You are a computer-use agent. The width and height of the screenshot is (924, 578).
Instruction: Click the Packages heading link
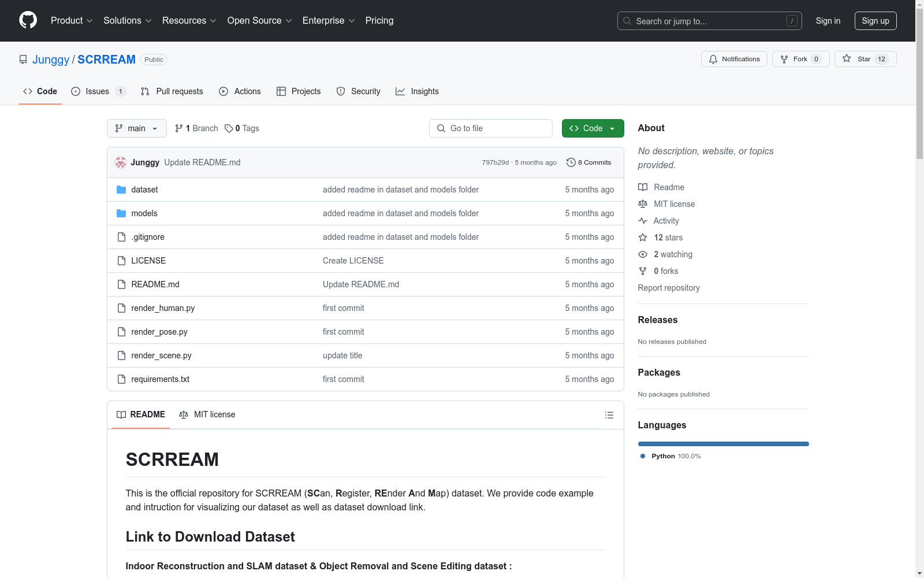click(x=659, y=372)
